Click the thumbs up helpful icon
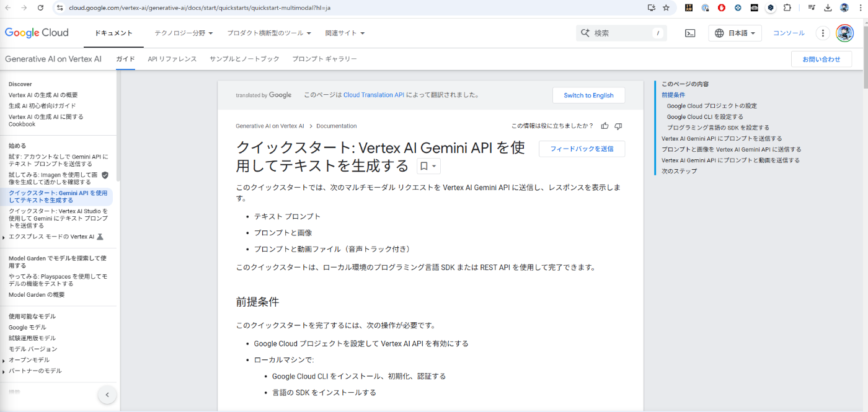 604,126
